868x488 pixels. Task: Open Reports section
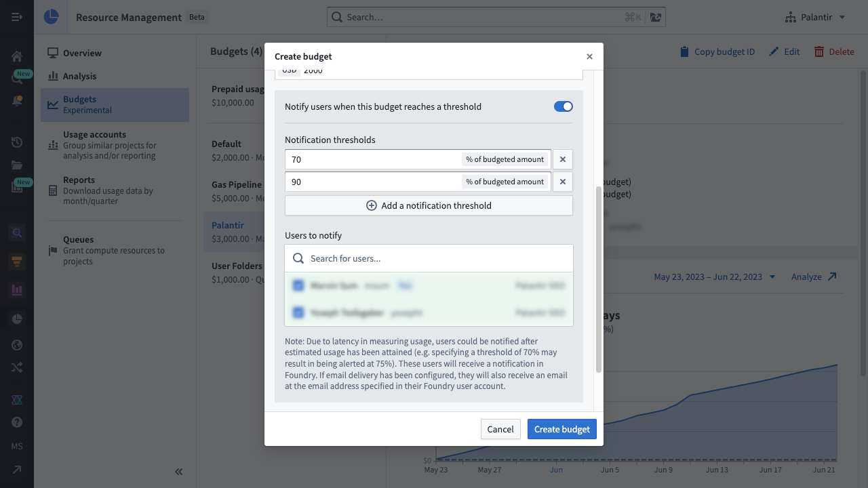[115, 190]
